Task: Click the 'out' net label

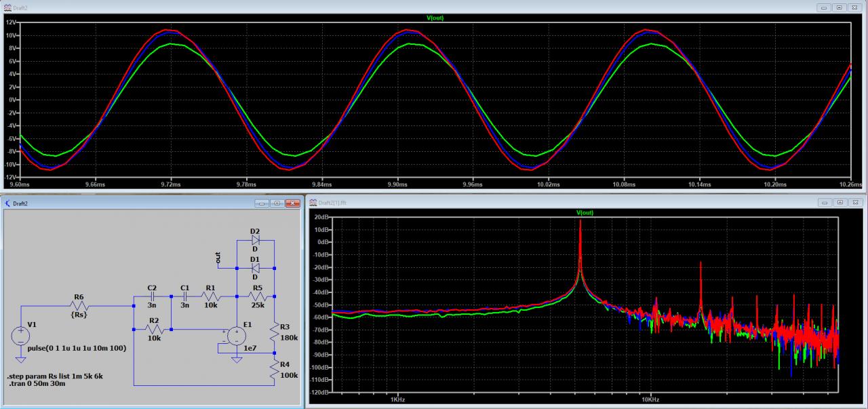Action: pos(218,258)
